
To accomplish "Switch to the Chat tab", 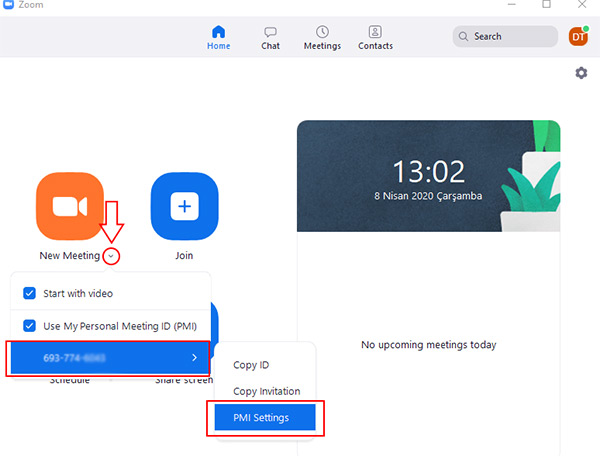I will 271,38.
